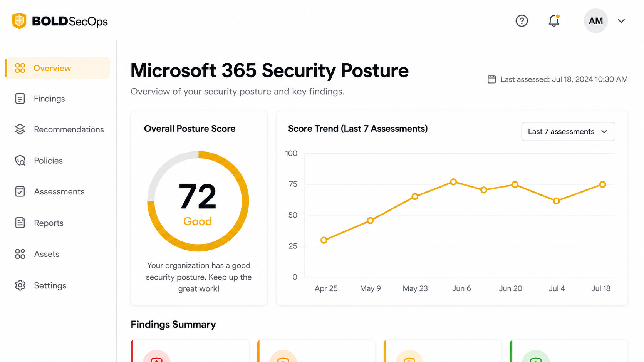Click the Assessments checkbox icon
Screen dimensions: 644x362
coord(20,191)
